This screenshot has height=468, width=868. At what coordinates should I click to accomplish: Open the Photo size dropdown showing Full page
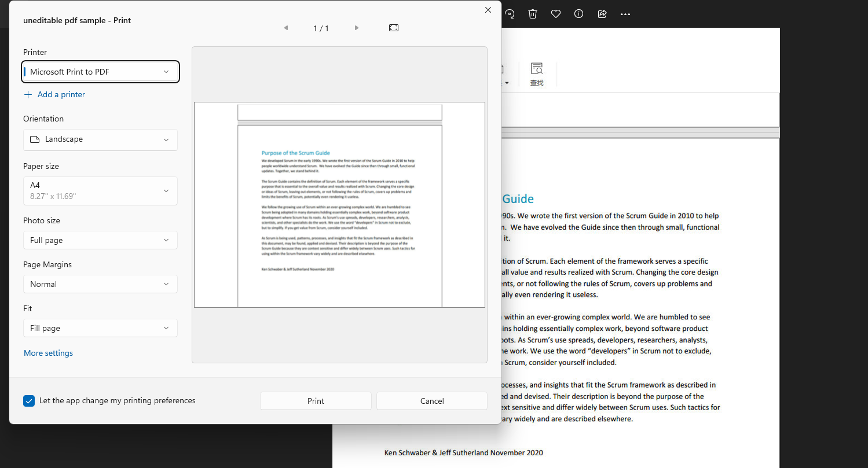click(100, 240)
